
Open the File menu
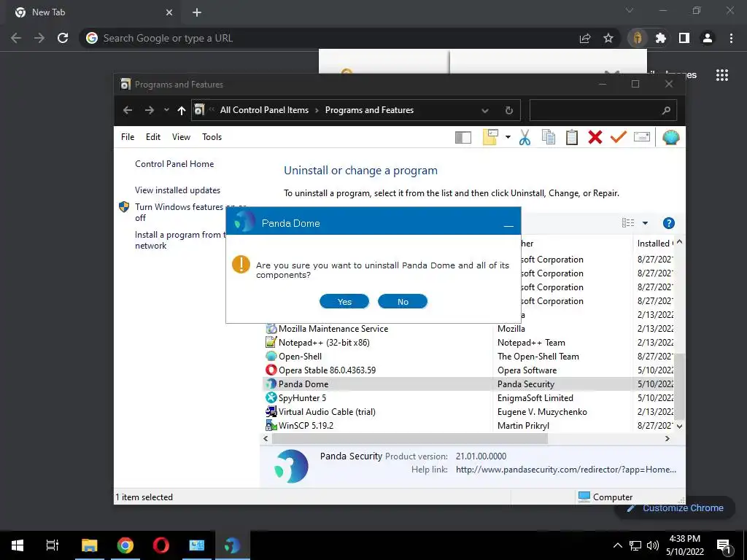tap(128, 136)
